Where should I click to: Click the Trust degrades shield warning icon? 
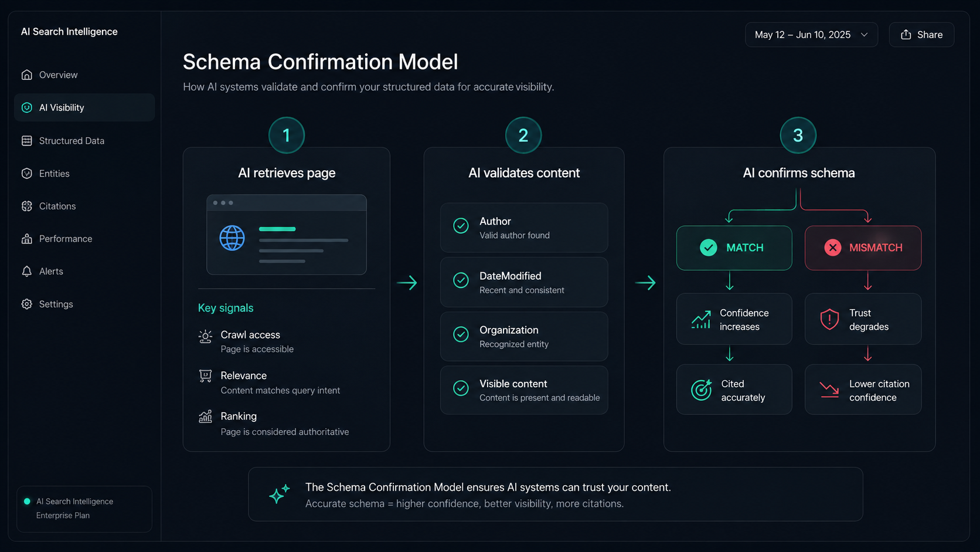click(x=829, y=320)
